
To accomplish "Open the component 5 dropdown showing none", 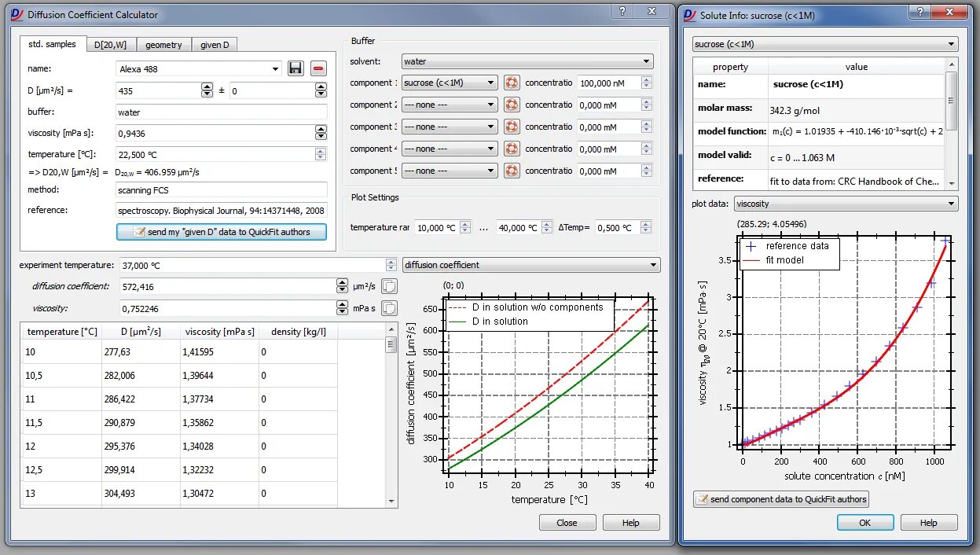I will (x=450, y=171).
